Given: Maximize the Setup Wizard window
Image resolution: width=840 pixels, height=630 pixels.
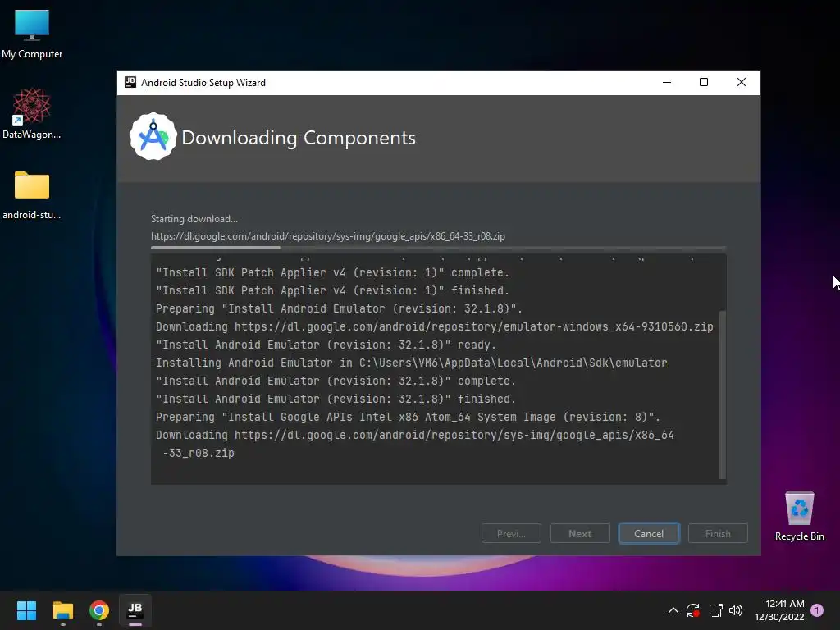Looking at the screenshot, I should point(704,83).
